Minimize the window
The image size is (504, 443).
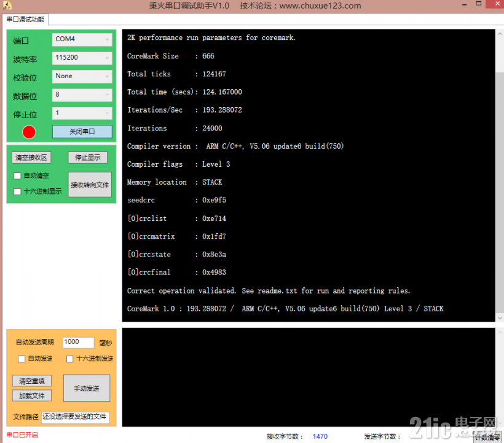tap(465, 5)
